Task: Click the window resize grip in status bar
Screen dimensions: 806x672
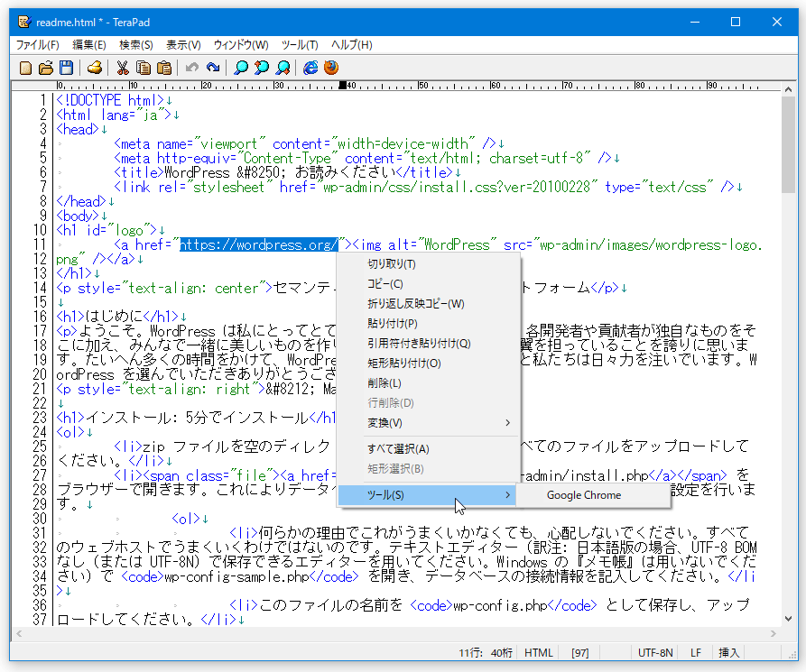Action: pos(792,654)
